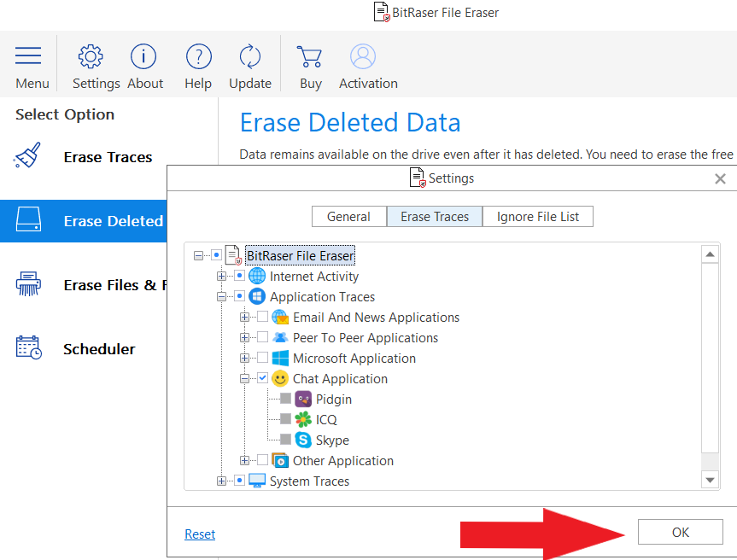Viewport: 737px width, 560px height.
Task: Select the Erase Files shredder icon
Action: pyautogui.click(x=28, y=283)
